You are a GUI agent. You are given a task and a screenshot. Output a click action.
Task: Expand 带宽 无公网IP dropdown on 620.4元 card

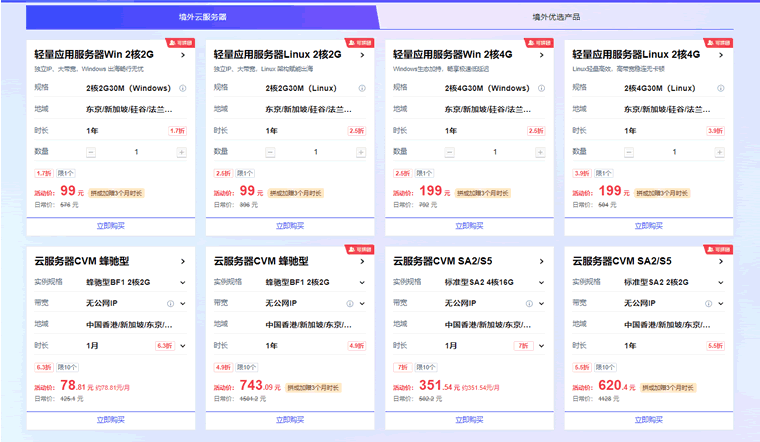coord(721,304)
